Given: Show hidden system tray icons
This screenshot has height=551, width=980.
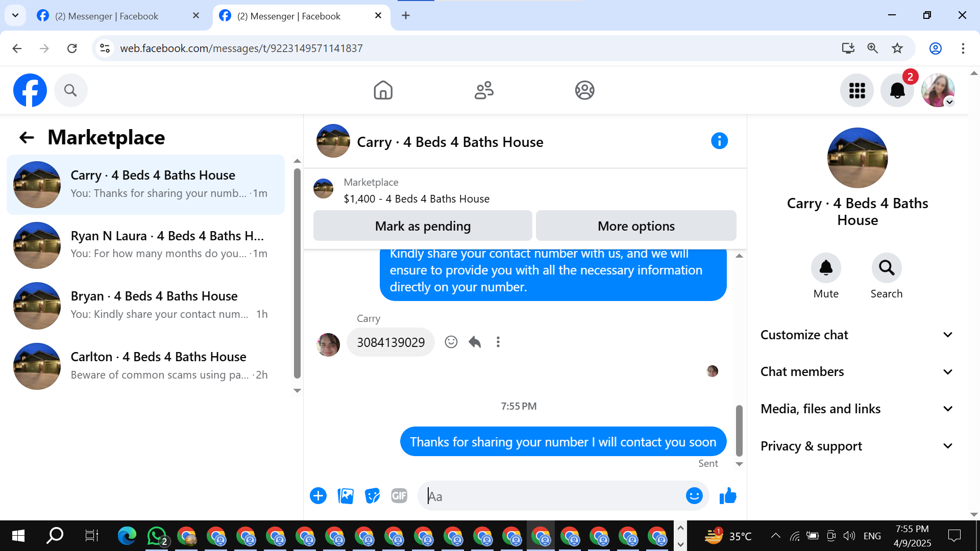Looking at the screenshot, I should pos(775,536).
